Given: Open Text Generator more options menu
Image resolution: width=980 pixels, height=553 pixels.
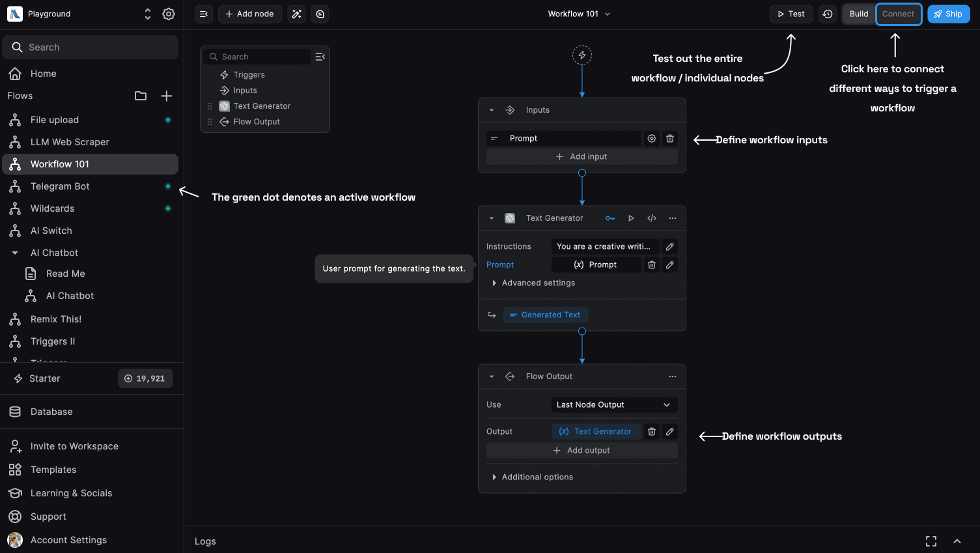Looking at the screenshot, I should pyautogui.click(x=673, y=218).
